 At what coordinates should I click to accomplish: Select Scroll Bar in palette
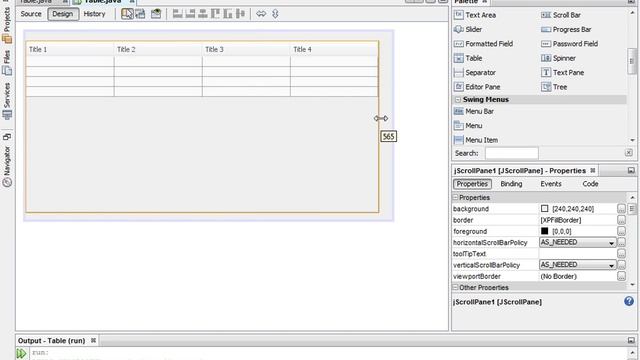coord(561,15)
